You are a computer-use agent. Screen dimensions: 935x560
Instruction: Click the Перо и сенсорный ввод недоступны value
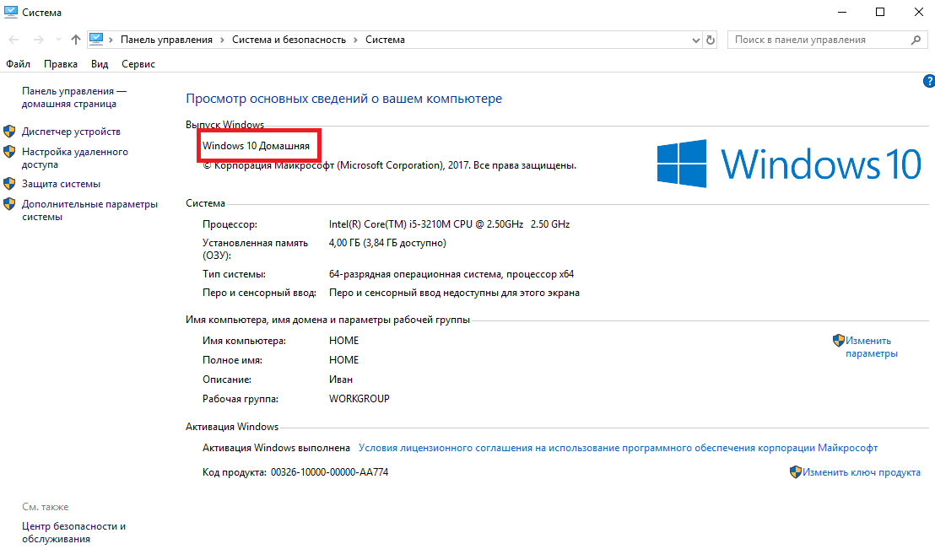(x=454, y=293)
